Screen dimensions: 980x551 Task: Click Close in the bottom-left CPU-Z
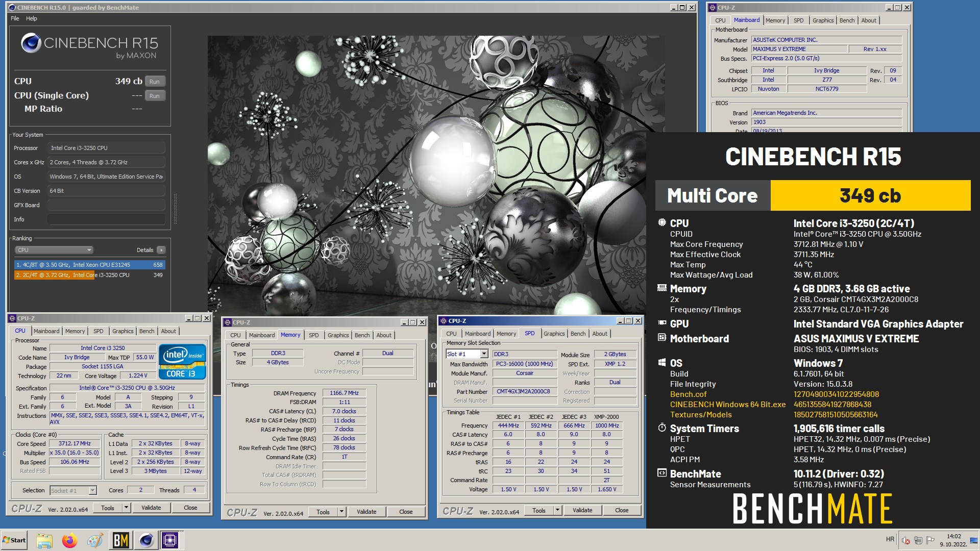[190, 508]
